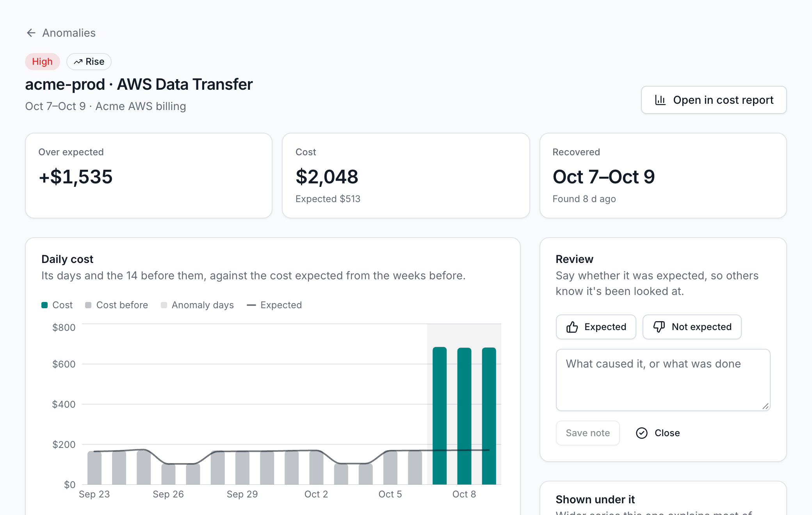Click 'Oct 7–Oct 9 · Acme AWS billing' subtitle
The image size is (812, 515).
pyautogui.click(x=105, y=106)
